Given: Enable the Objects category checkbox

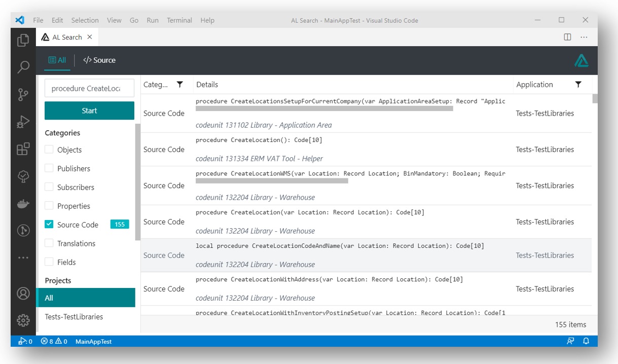Looking at the screenshot, I should 49,150.
